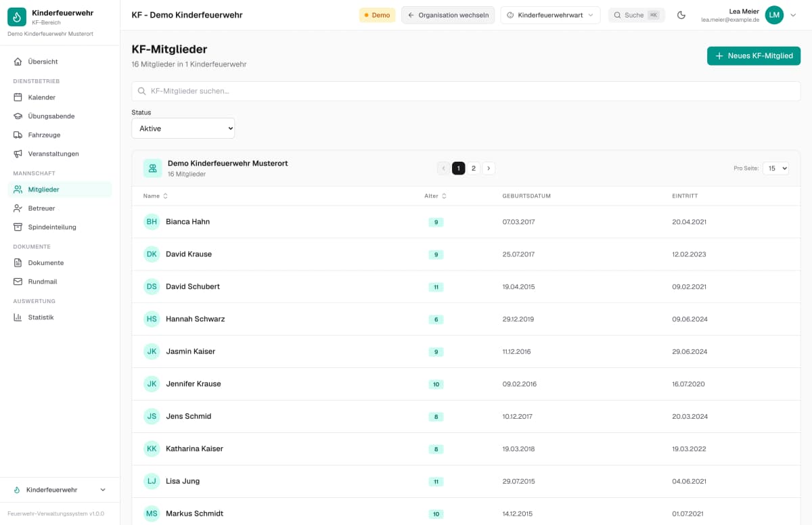
Task: Open Statistik in the sidebar
Action: pos(60,317)
